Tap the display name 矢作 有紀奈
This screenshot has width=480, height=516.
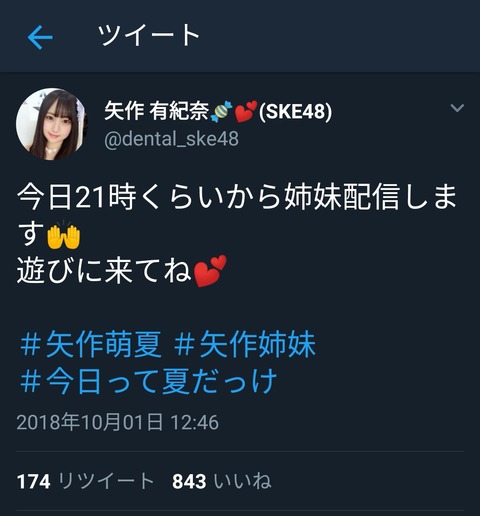click(x=156, y=111)
